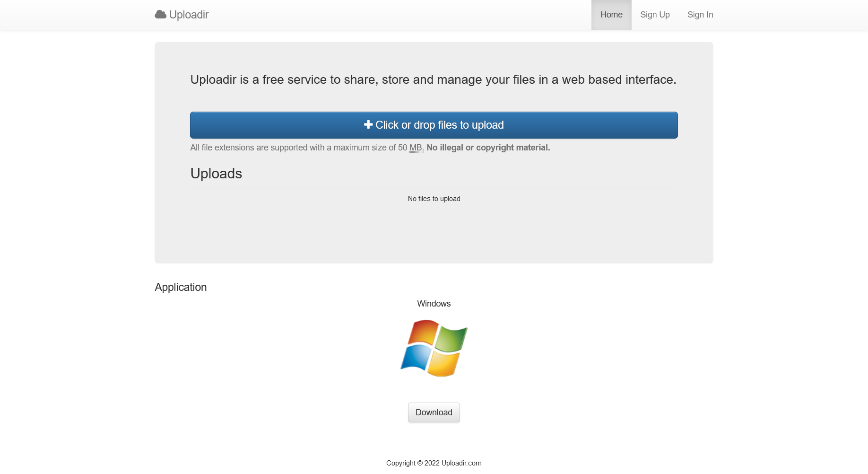Viewport: 868px width, 474px height.
Task: Click the divider line beneath the Uploads heading
Action: (x=434, y=187)
